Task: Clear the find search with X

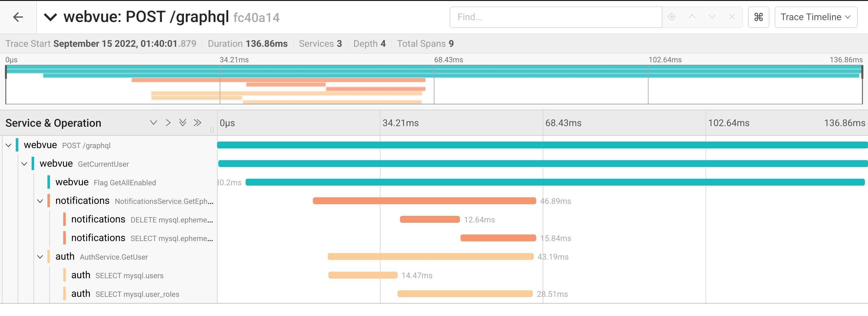Action: point(732,17)
